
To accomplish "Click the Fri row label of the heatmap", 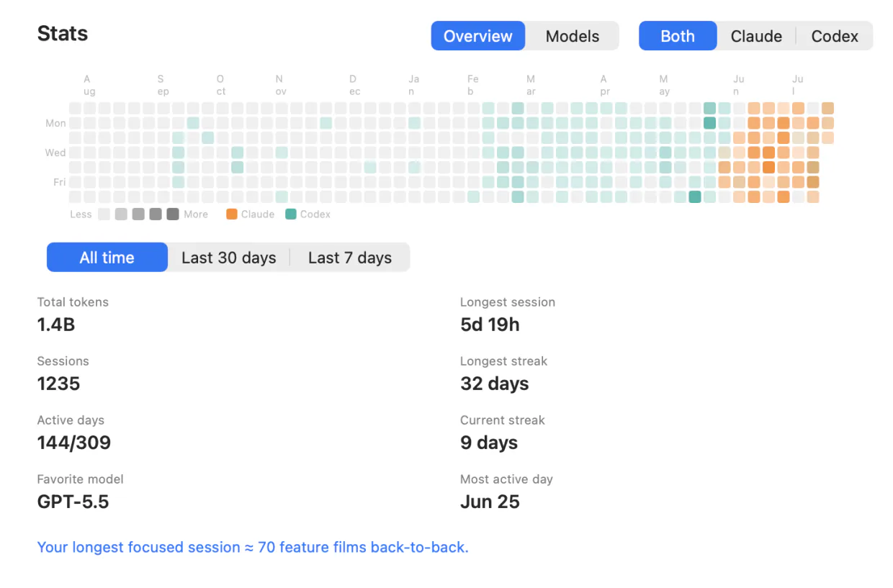I will click(59, 182).
